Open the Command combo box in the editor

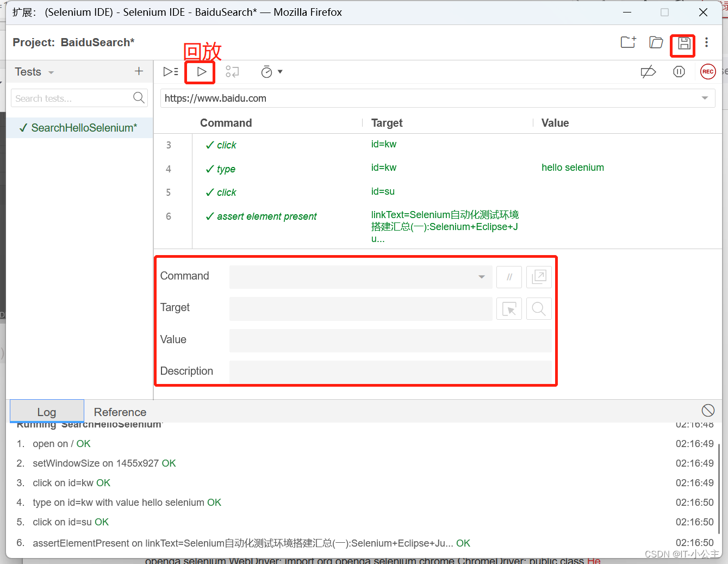(361, 277)
